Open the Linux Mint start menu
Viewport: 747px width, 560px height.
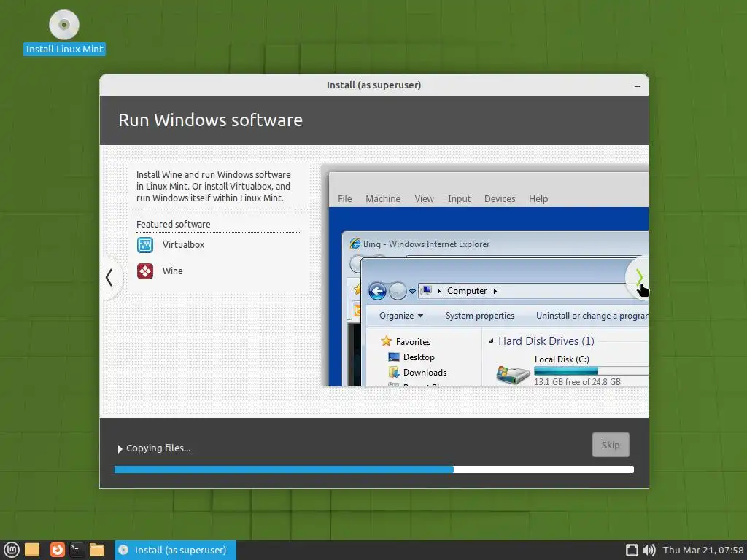click(x=12, y=550)
